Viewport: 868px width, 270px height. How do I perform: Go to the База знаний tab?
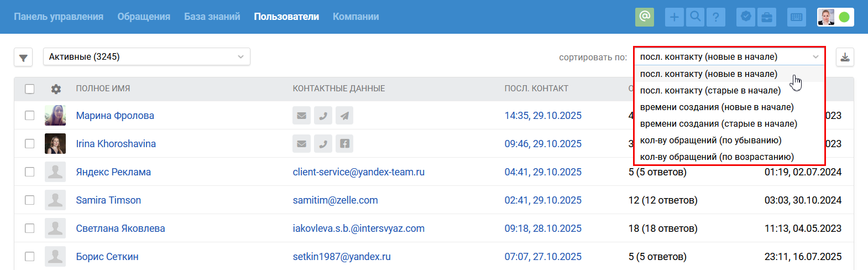pyautogui.click(x=212, y=17)
